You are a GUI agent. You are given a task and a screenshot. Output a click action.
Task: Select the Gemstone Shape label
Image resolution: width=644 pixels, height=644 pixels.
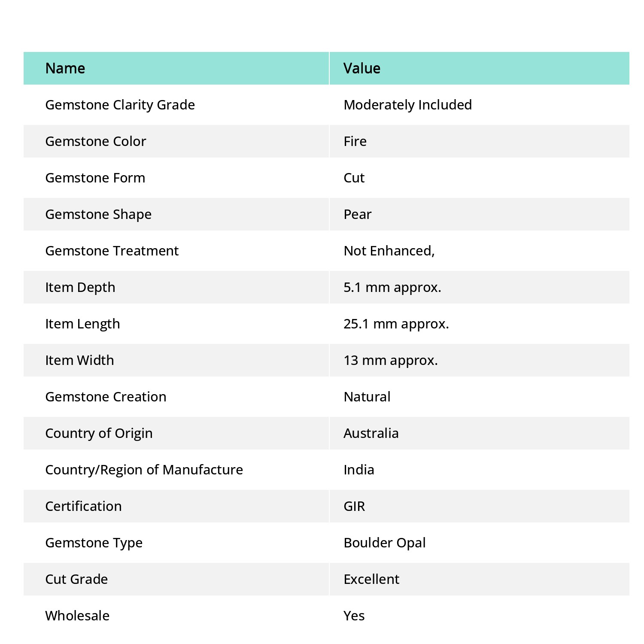[98, 214]
